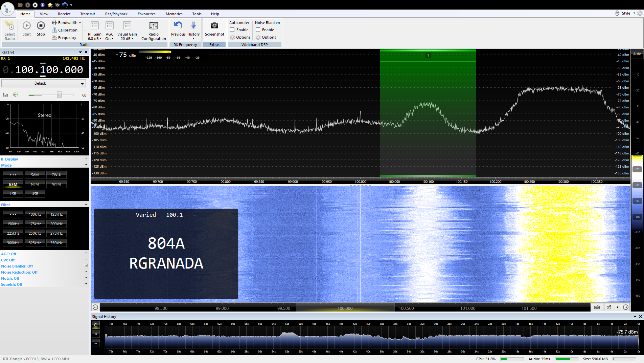Go to Previous RX frequency

coord(178,29)
